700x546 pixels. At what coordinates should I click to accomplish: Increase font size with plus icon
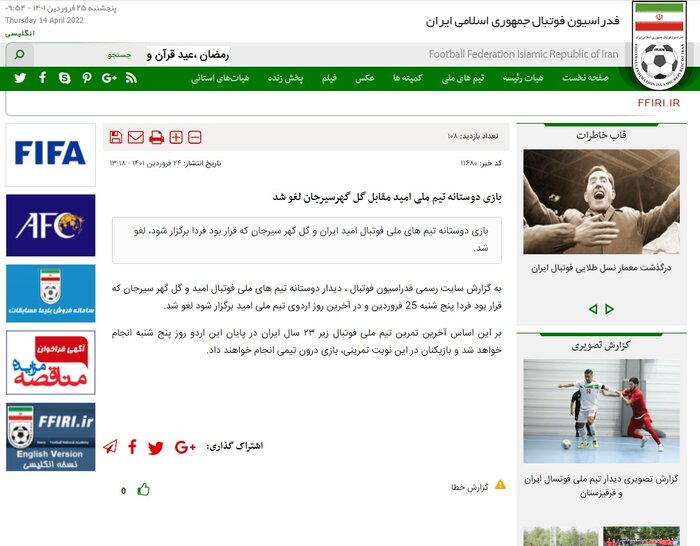point(176,137)
